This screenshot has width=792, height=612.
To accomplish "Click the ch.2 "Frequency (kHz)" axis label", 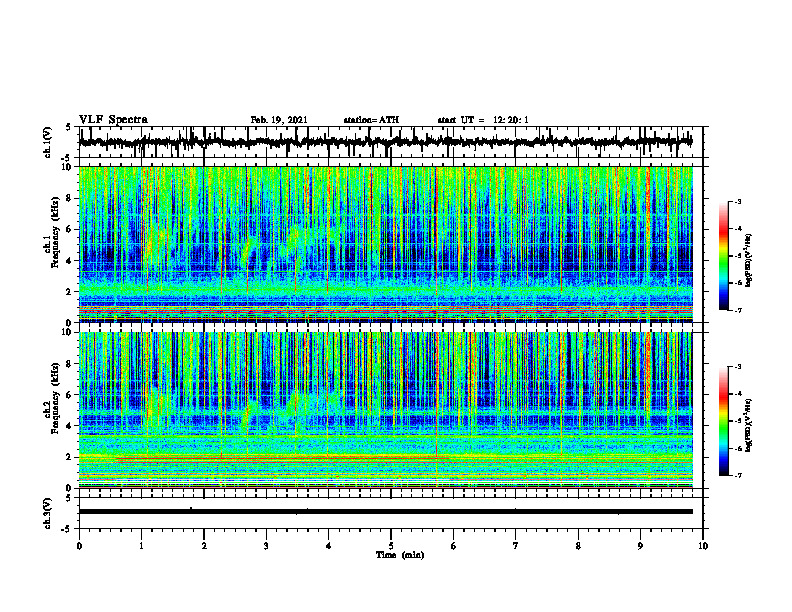I will 55,398.
